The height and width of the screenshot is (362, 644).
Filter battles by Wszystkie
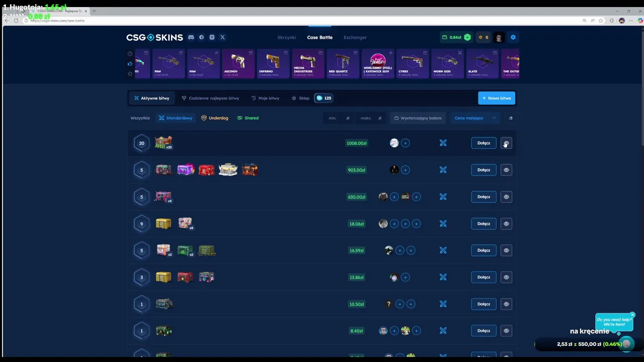point(140,118)
